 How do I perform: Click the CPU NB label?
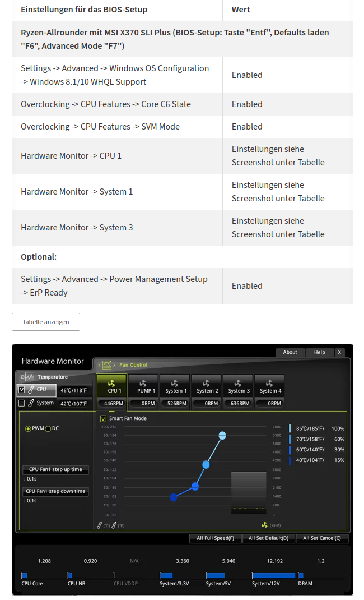click(x=76, y=584)
